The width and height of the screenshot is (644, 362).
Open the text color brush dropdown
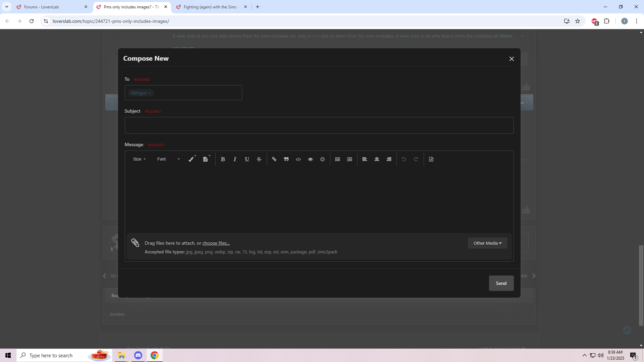[192, 159]
